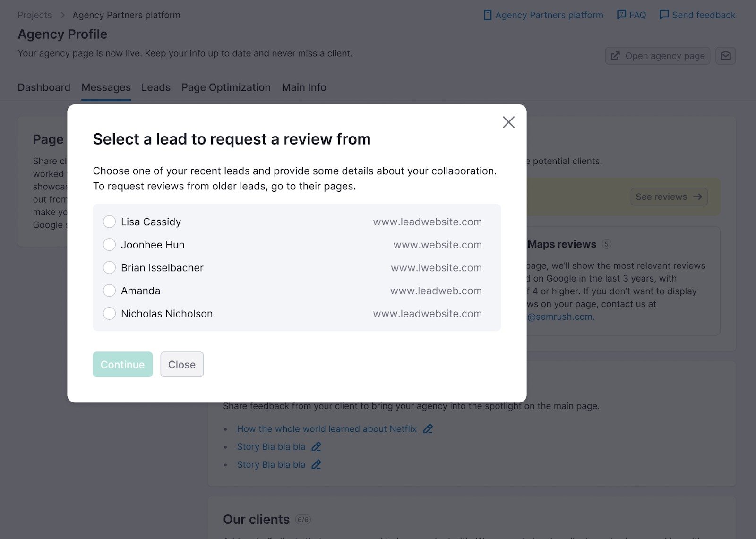The height and width of the screenshot is (539, 756).
Task: Switch to the Messages tab
Action: point(106,87)
